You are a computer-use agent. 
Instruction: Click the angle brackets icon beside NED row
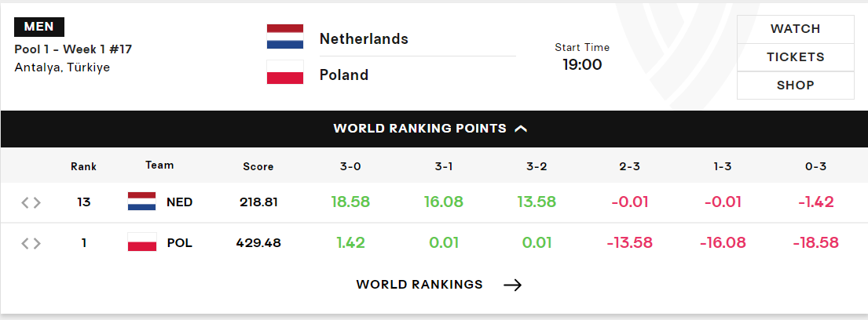point(31,203)
